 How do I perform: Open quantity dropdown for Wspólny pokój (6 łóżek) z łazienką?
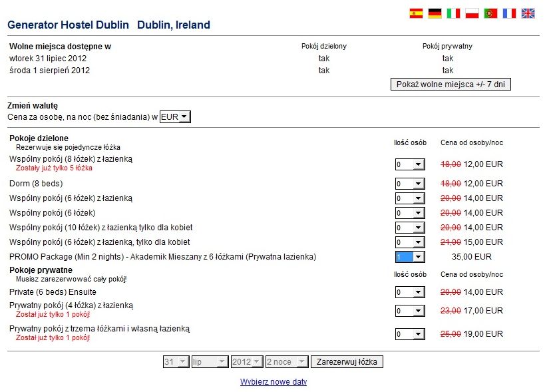click(410, 198)
